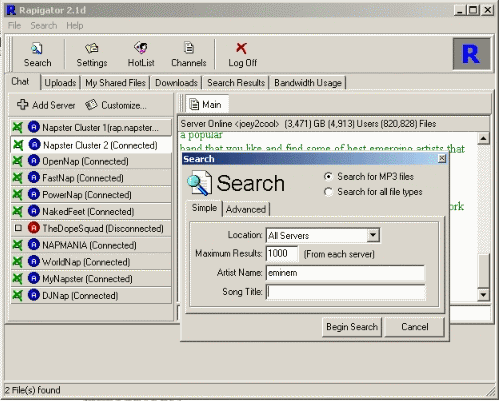
Task: Open the HotList toolbar icon
Action: [x=141, y=48]
